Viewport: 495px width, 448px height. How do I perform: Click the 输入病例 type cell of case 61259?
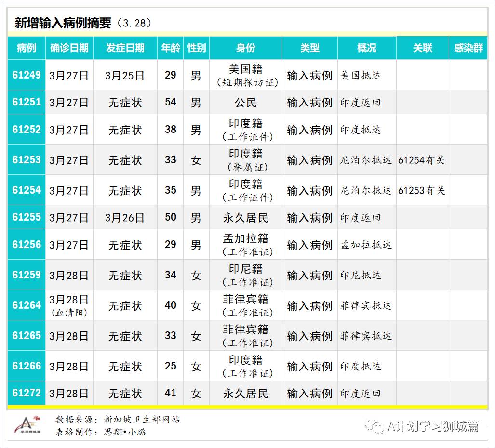[x=308, y=275]
